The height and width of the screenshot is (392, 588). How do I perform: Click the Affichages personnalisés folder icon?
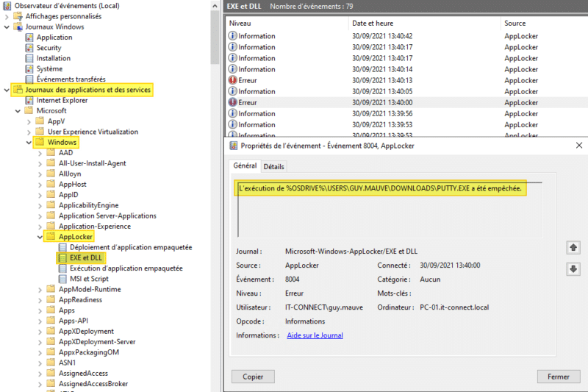click(18, 16)
